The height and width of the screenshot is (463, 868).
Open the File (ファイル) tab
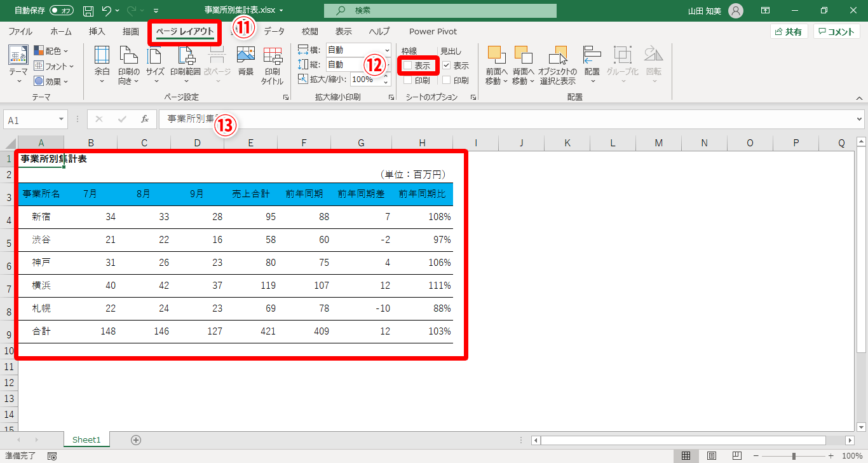(20, 31)
